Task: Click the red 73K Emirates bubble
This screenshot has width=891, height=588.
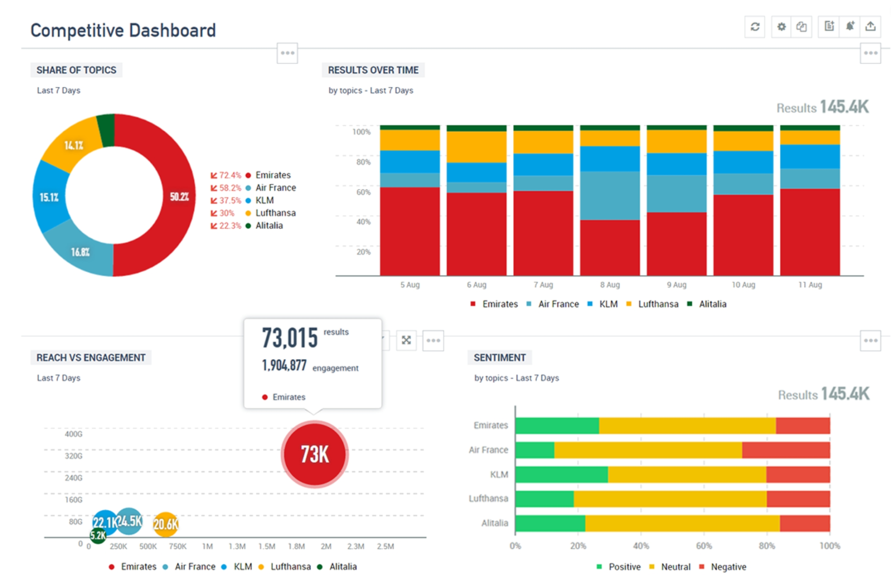Action: tap(315, 454)
